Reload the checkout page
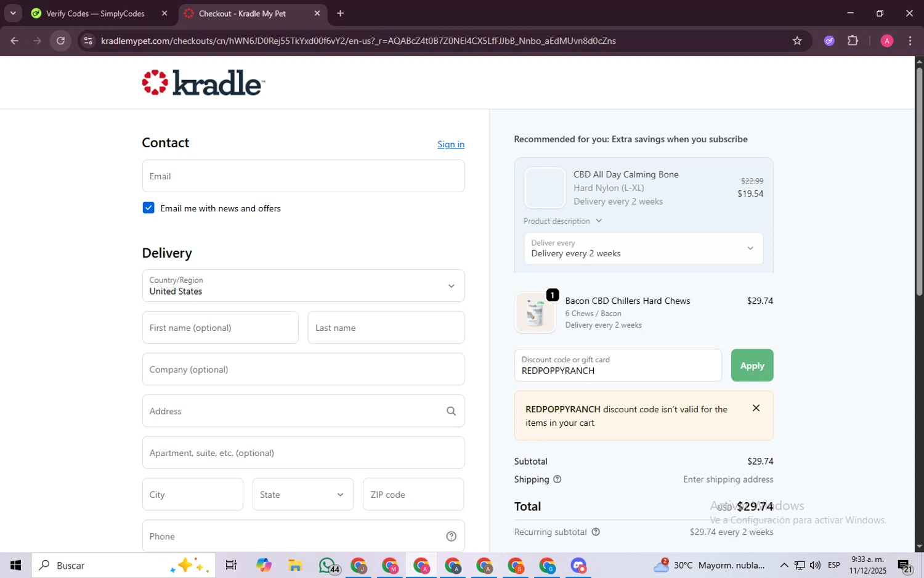924x578 pixels. [x=60, y=41]
